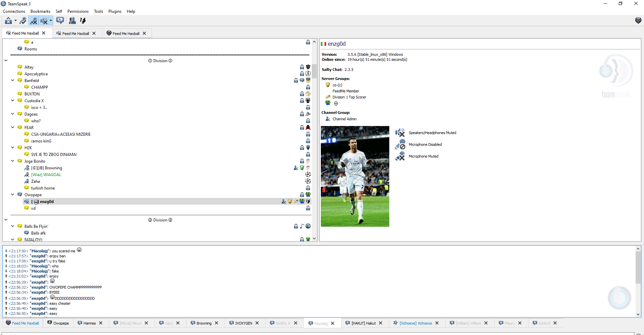The height and width of the screenshot is (335, 644).
Task: Open the Help menu
Action: pos(131,11)
